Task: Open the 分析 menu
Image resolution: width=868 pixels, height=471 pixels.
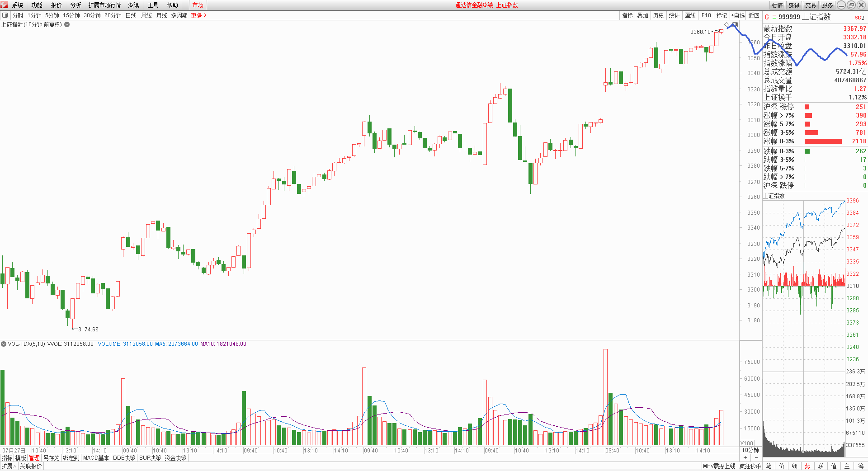Action: pos(75,5)
